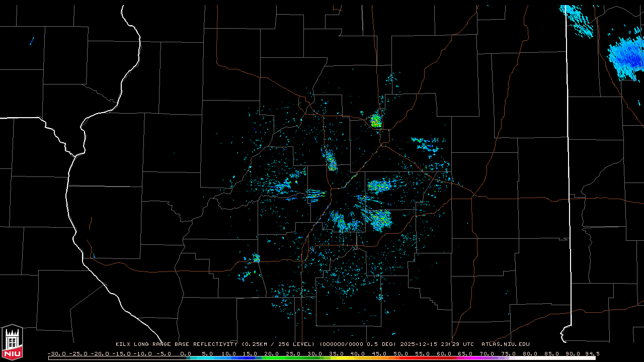Click the strong radar echo northeast of center
Viewport: 644px width, 362px height.
point(376,121)
